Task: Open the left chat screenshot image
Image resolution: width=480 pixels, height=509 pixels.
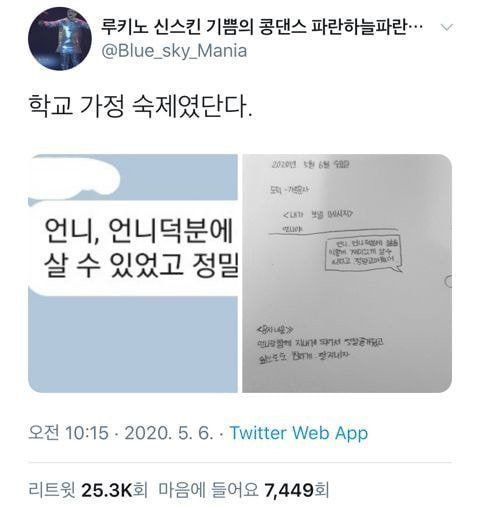Action: 133,273
